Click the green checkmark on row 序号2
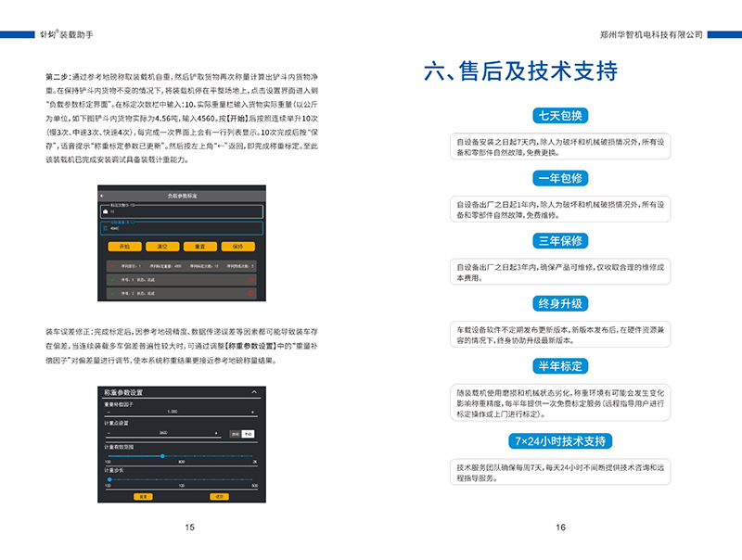 point(112,293)
